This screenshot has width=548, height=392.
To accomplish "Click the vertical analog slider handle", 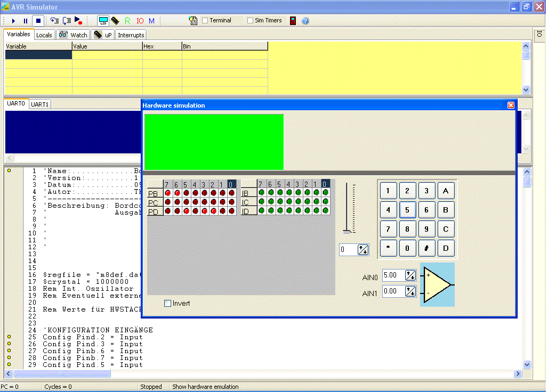I will [347, 232].
